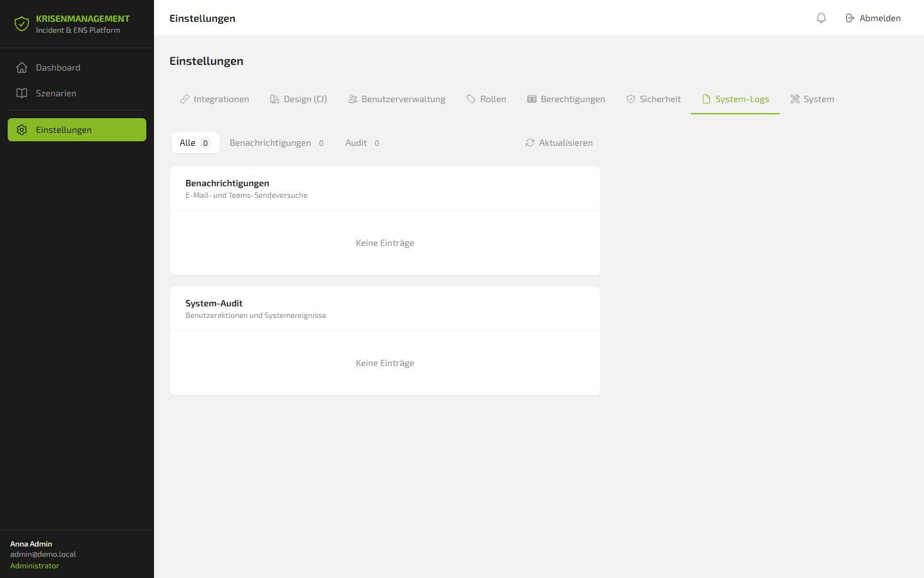Filter logs by Benachrichtigungen
924x578 pixels.
point(278,143)
